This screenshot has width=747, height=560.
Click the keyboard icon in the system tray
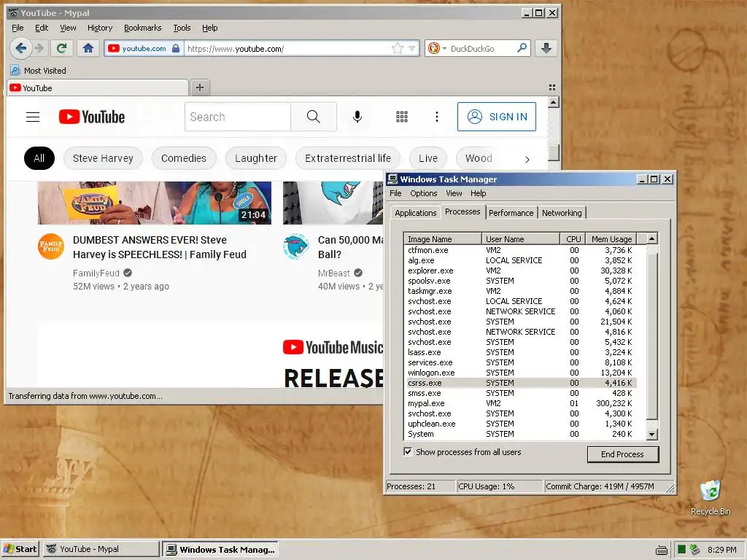[662, 550]
